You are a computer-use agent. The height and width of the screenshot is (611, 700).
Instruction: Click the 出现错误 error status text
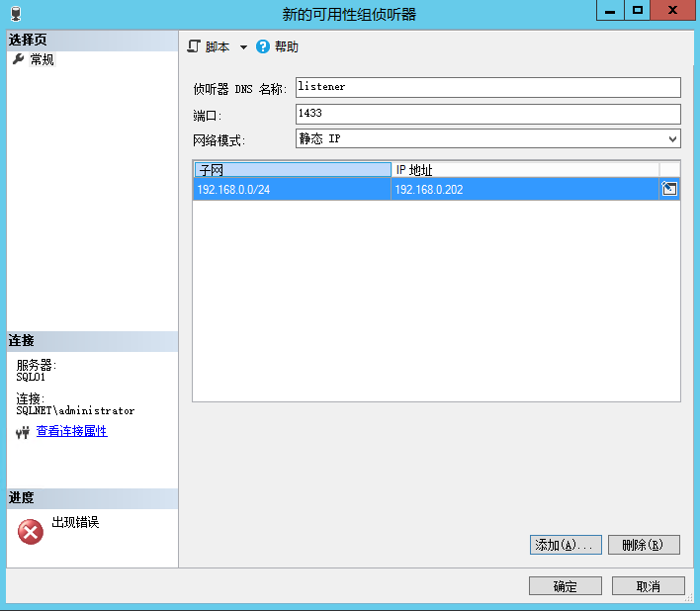click(75, 522)
